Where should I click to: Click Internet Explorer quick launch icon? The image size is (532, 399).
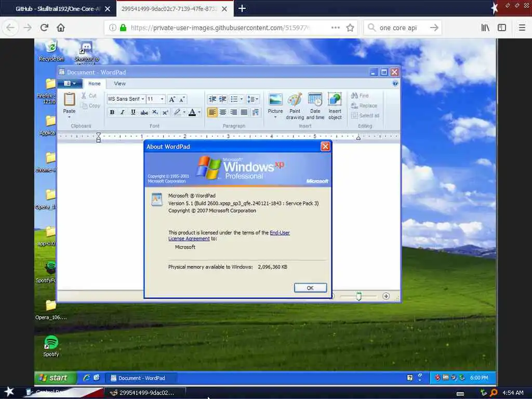tap(87, 378)
